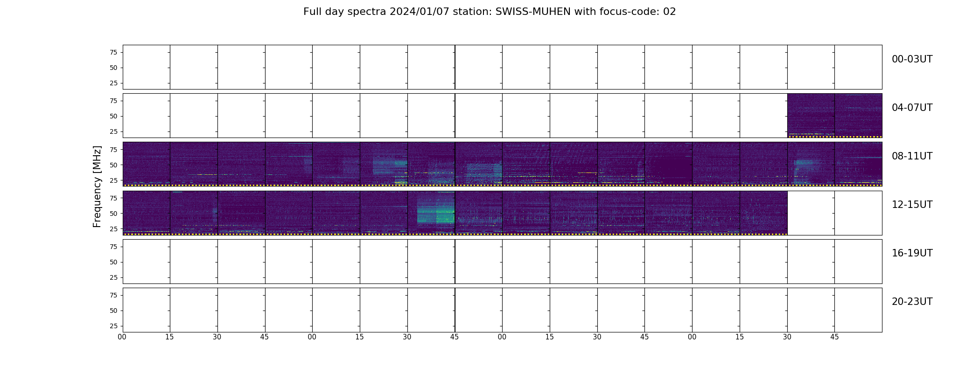Screen dimensions: 980x373
Task: Click the rightmost "45" x-axis tick label
Action: (834, 337)
